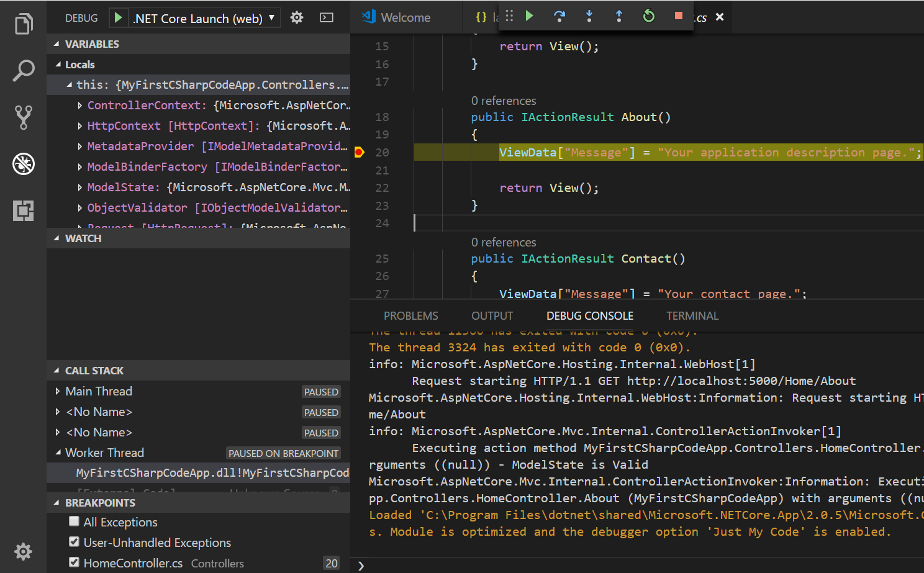Stop debugging with the red square
This screenshot has width=924, height=573.
(679, 16)
